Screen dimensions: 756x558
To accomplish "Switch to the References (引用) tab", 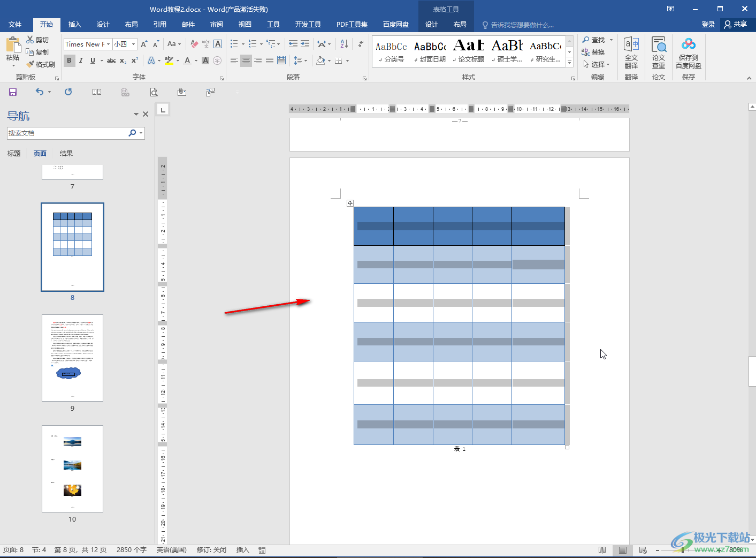I will [160, 25].
